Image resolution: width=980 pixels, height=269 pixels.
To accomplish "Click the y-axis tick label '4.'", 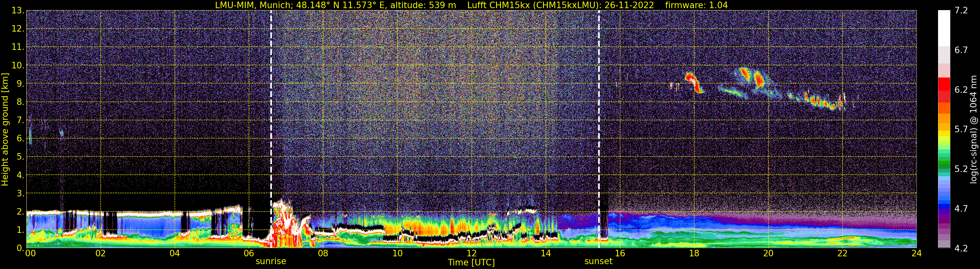I will (x=20, y=175).
